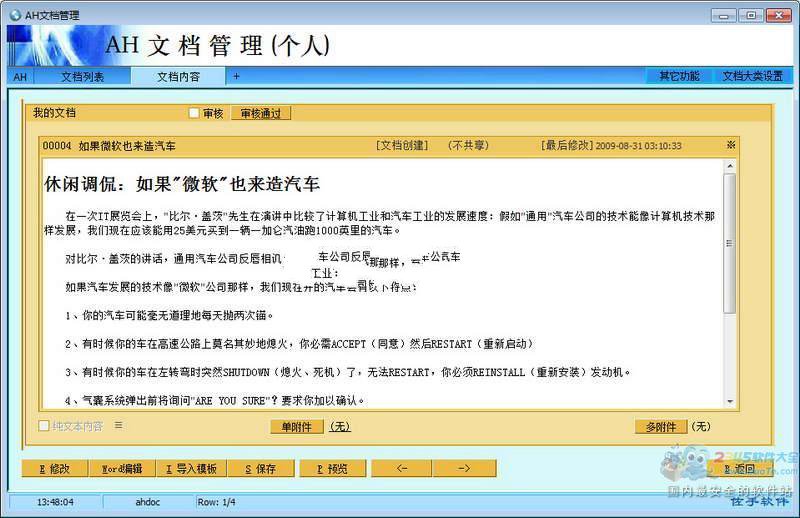Image resolution: width=800 pixels, height=518 pixels.
Task: Click the line containing "ARE YOU SURE"
Action: pos(215,401)
